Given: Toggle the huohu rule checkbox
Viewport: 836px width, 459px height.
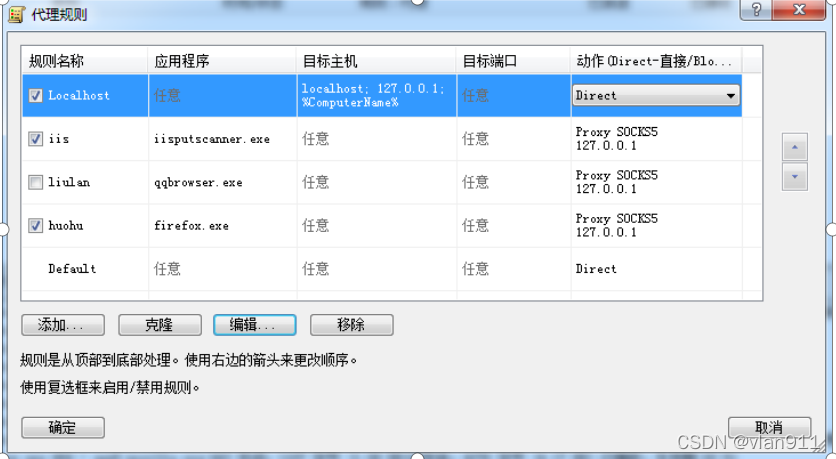Looking at the screenshot, I should pyautogui.click(x=35, y=226).
